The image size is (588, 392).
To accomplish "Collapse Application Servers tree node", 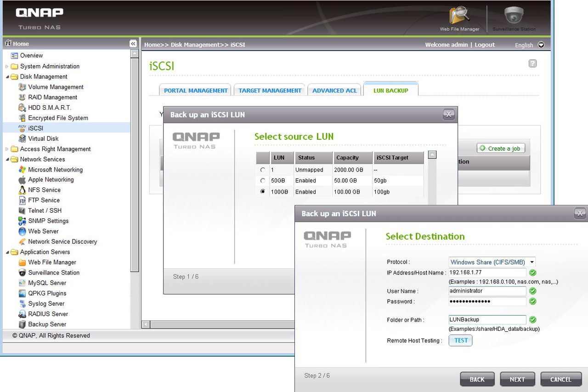I will [7, 252].
